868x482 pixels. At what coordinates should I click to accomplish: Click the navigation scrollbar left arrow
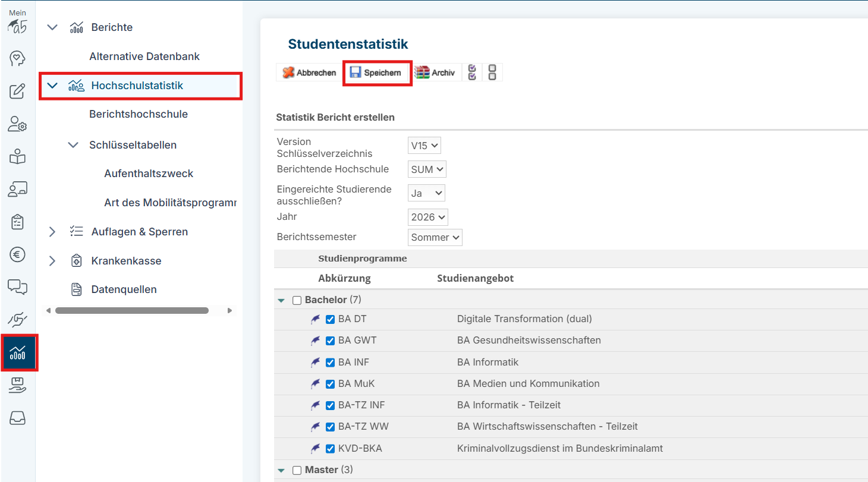point(49,310)
